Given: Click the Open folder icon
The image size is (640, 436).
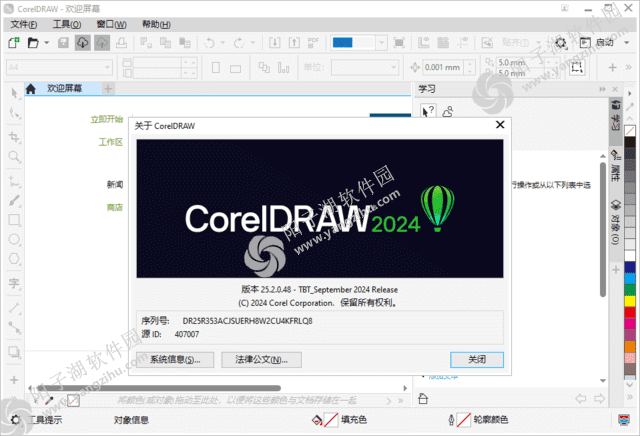Looking at the screenshot, I should coord(33,42).
